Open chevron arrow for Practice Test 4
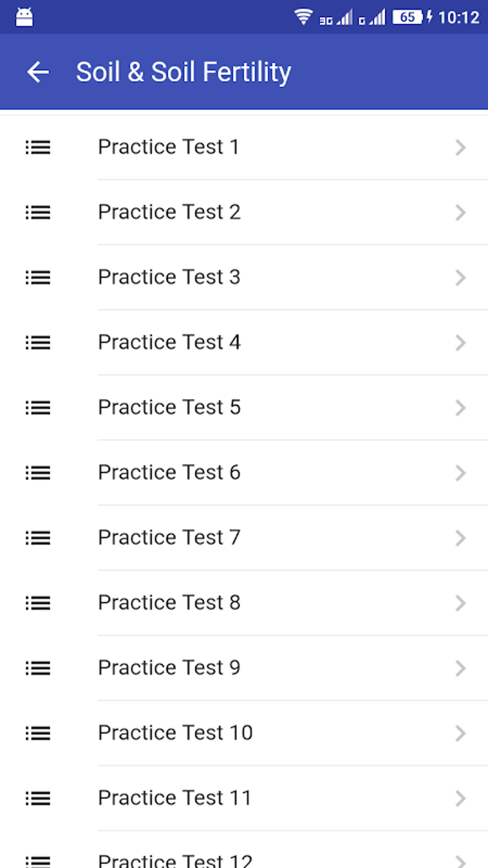The width and height of the screenshot is (488, 868). (460, 343)
